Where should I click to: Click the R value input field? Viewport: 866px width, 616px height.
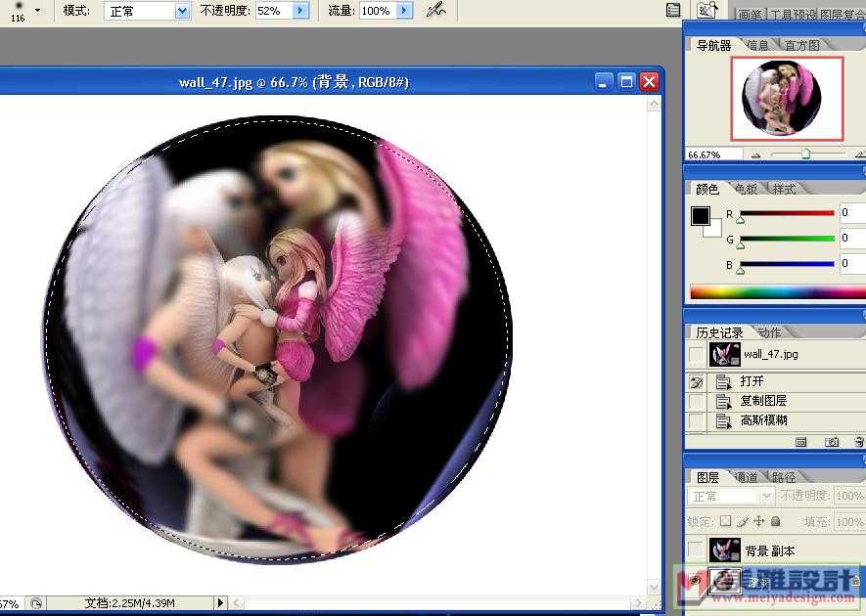(852, 213)
